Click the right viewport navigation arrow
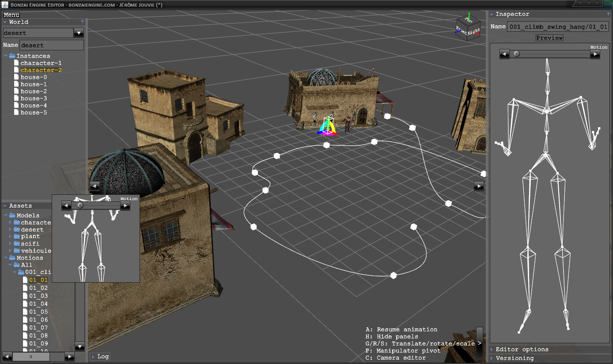This screenshot has height=364, width=613. tap(479, 186)
